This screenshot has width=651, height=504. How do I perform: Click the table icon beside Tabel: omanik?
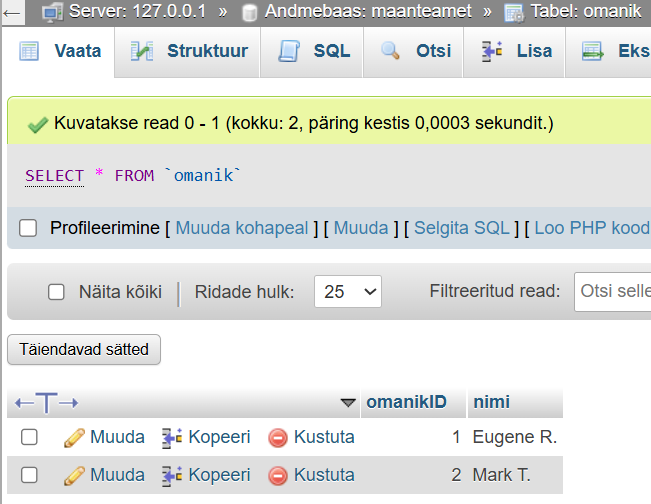pos(514,13)
